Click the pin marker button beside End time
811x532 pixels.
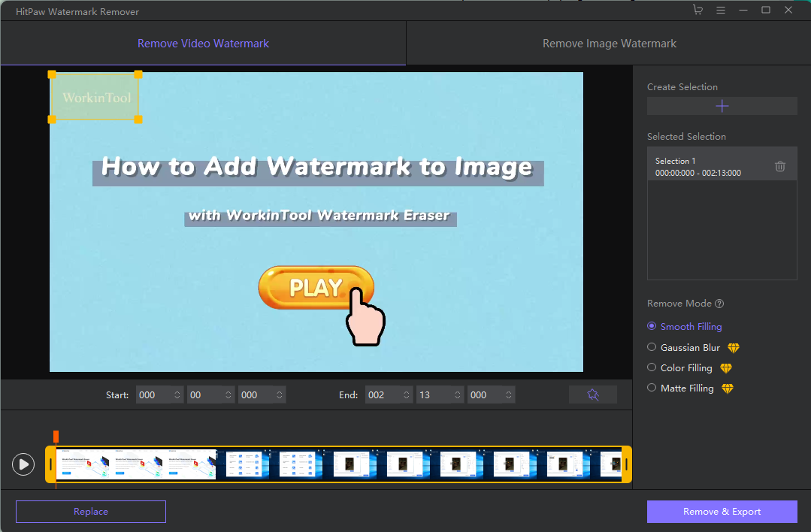(x=592, y=394)
